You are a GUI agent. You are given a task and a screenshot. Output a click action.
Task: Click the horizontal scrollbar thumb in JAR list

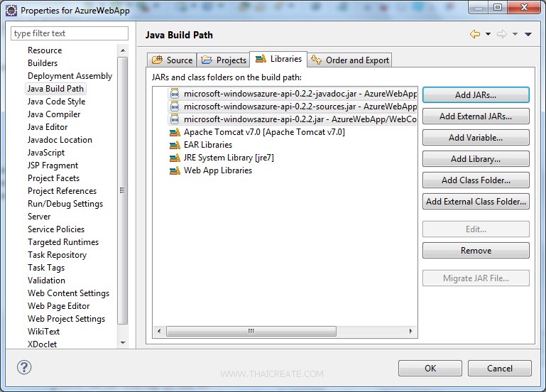coord(251,331)
